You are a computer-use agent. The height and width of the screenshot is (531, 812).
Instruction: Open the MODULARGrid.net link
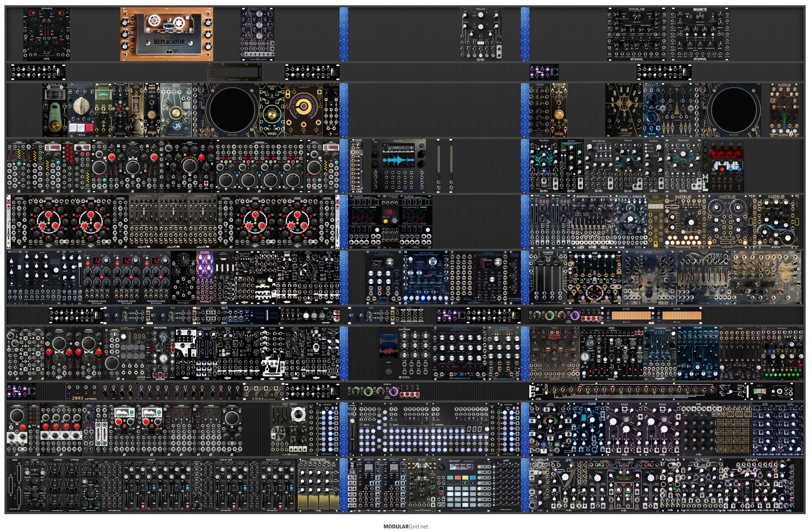(406, 526)
